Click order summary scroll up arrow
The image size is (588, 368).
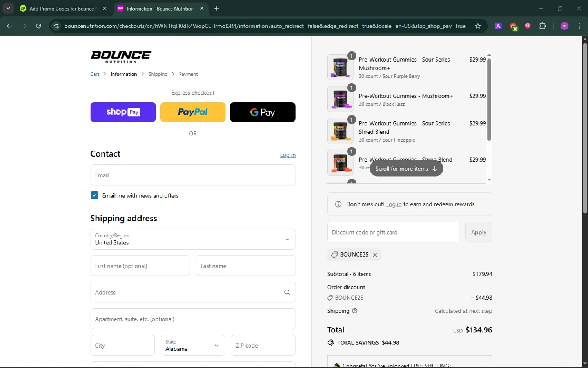(489, 55)
